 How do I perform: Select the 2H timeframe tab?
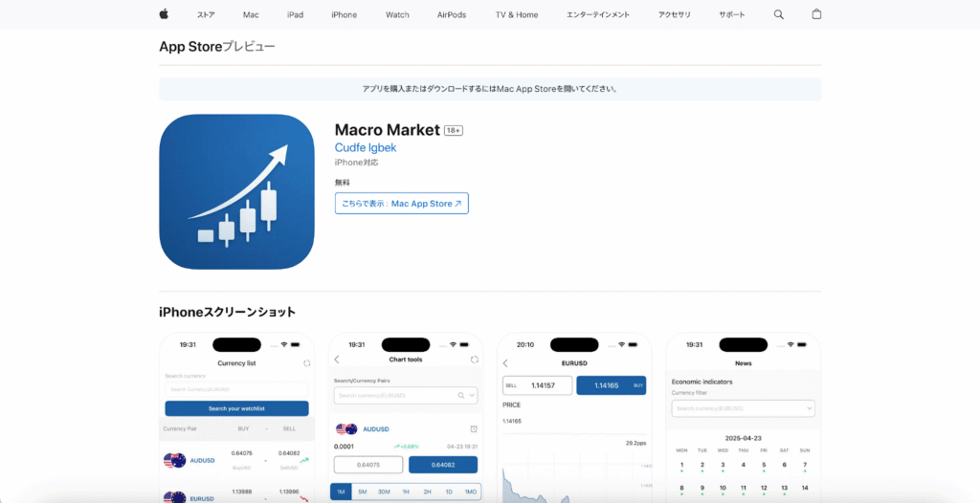[428, 492]
